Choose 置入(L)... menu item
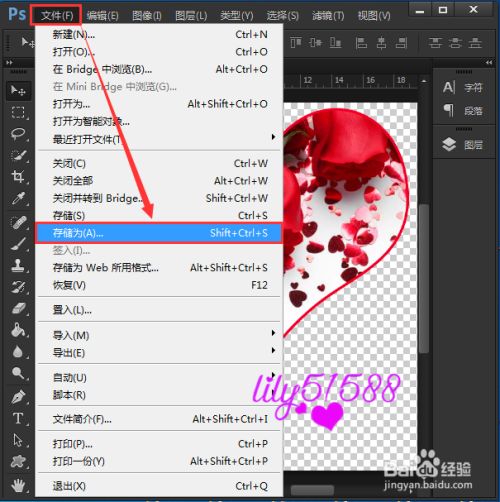This screenshot has height=502, width=500. pos(159,310)
